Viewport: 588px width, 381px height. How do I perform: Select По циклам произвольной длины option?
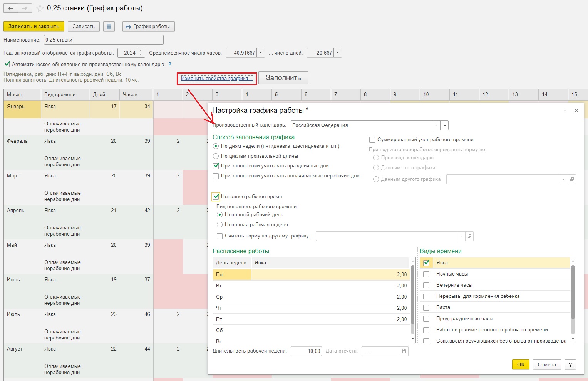point(216,156)
